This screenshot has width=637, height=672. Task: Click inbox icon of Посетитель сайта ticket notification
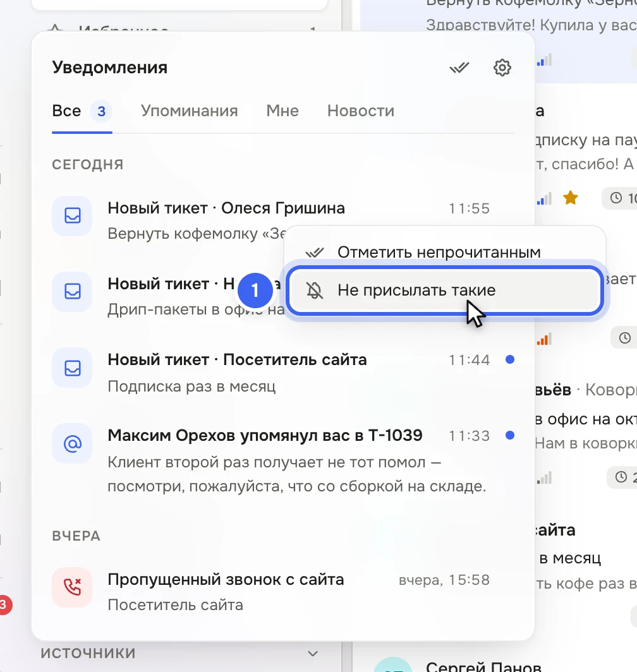pos(73,368)
